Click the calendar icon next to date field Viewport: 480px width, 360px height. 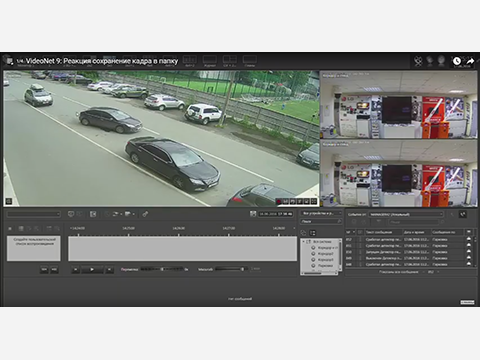(x=253, y=214)
